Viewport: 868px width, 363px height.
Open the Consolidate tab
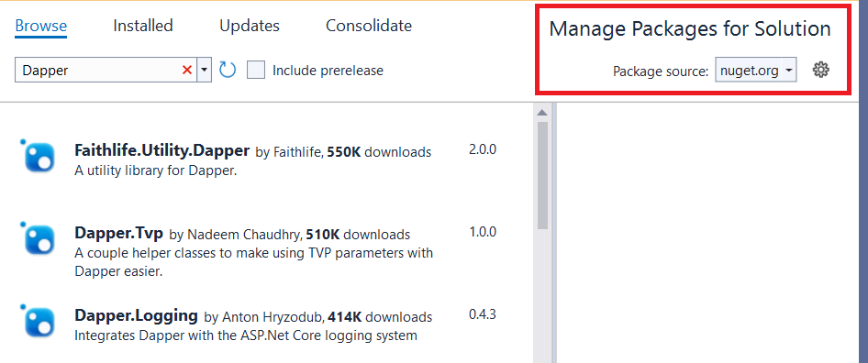[369, 26]
